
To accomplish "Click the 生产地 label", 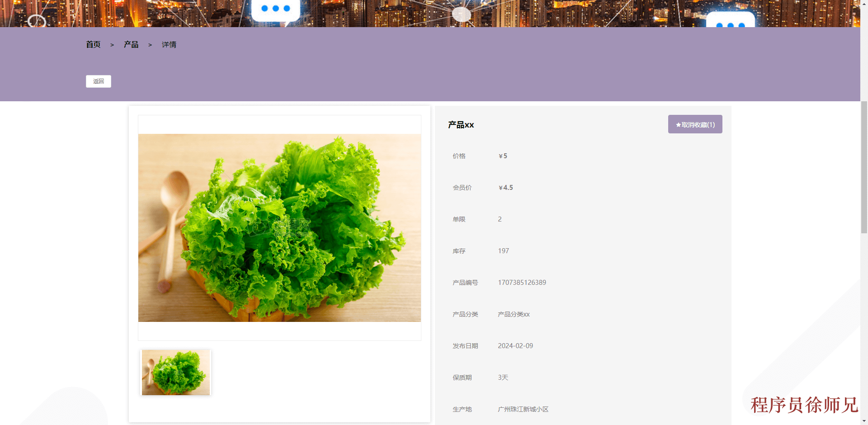I will coord(462,409).
